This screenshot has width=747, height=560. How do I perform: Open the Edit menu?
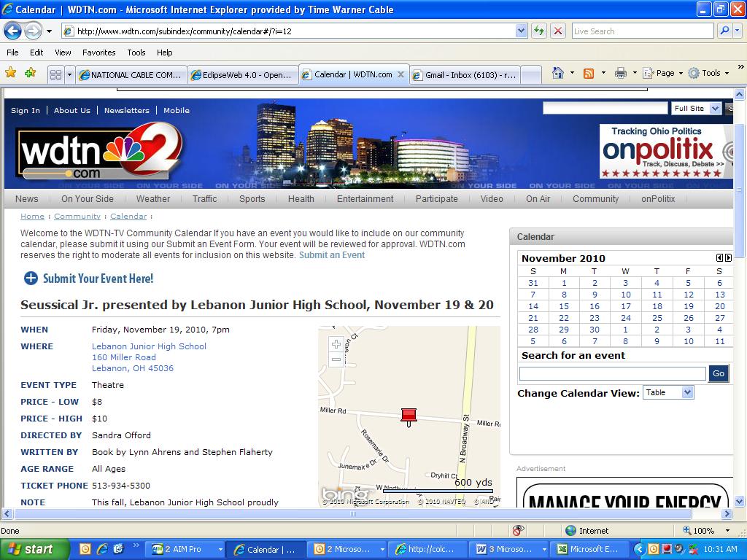[36, 52]
